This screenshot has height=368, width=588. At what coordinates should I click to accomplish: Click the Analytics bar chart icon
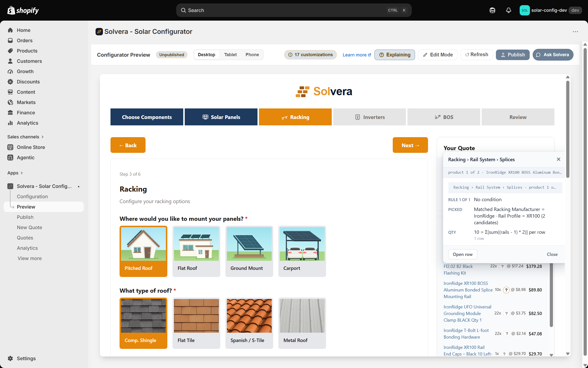click(10, 123)
